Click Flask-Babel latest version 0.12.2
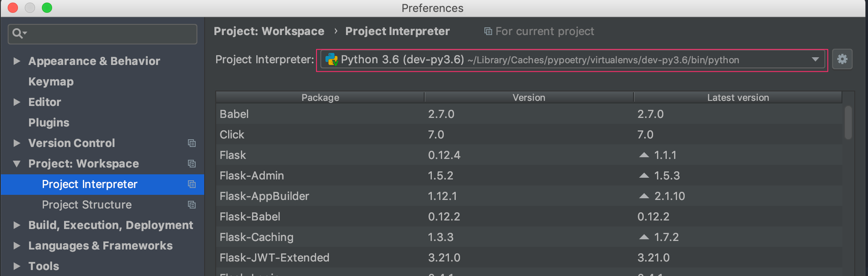Screen dimensions: 868x276 point(654,217)
